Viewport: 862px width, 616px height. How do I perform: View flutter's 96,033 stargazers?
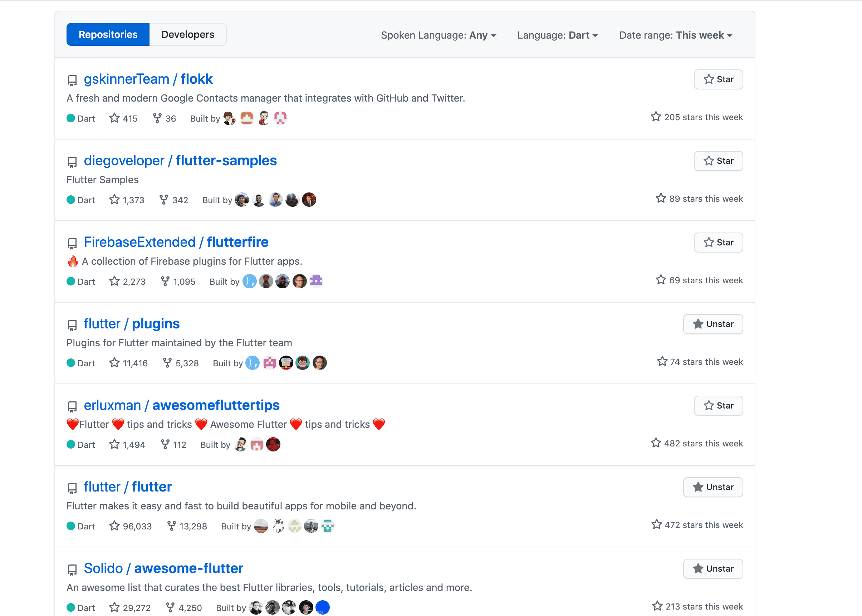[130, 526]
